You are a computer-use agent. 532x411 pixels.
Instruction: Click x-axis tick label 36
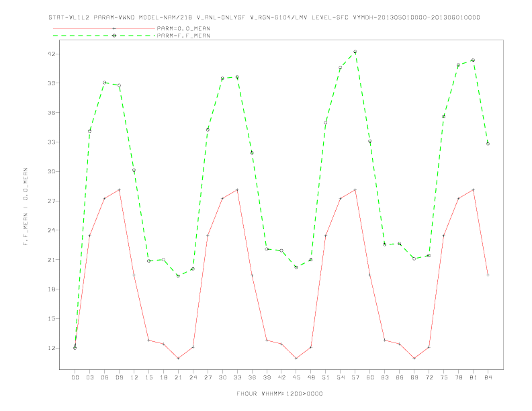(x=252, y=377)
